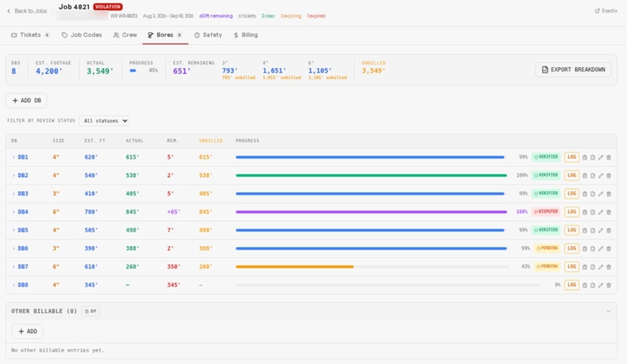This screenshot has width=630, height=364.
Task: Delete DB8 using the trash icon
Action: (x=608, y=285)
